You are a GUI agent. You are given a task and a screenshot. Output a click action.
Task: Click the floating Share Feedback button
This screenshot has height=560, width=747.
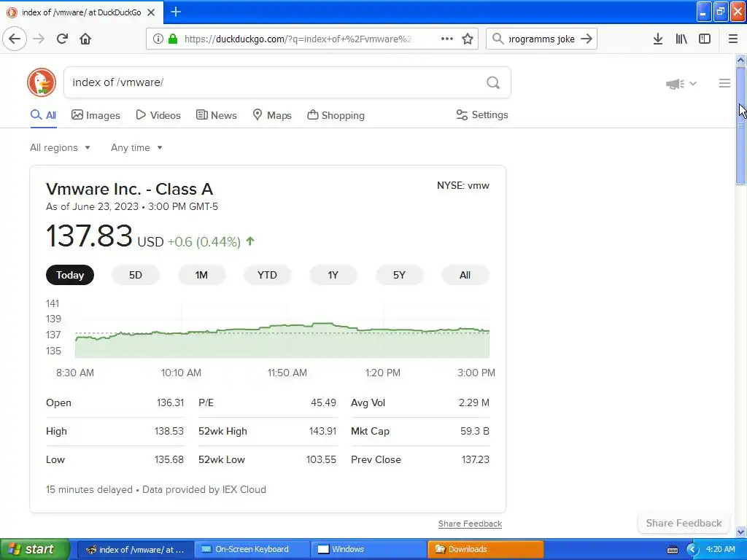684,523
